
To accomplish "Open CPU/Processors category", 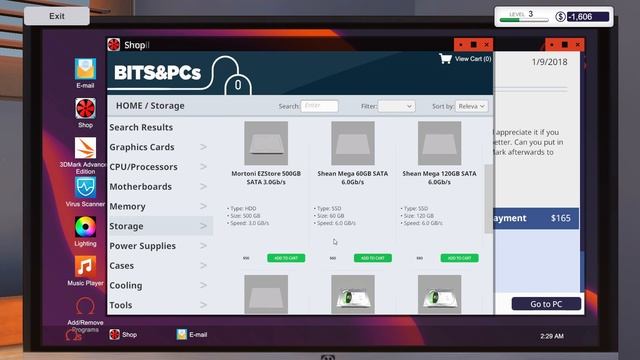I will tap(159, 167).
